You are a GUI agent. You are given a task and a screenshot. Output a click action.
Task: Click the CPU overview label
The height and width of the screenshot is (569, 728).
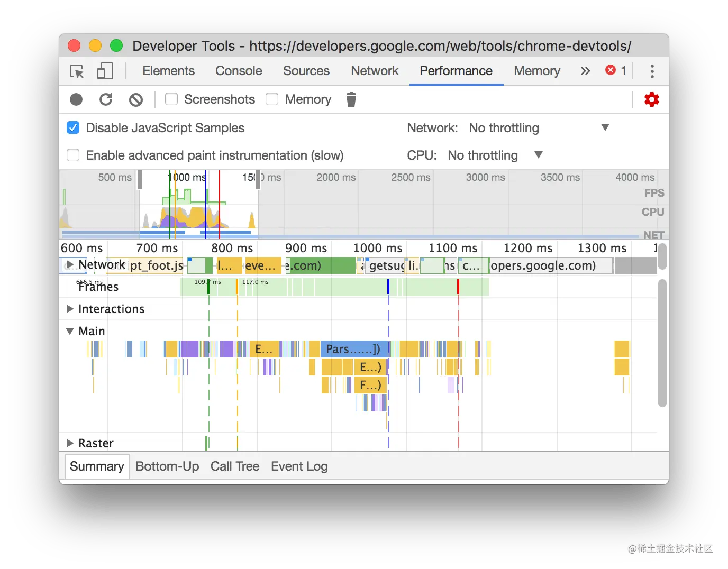[x=653, y=212]
